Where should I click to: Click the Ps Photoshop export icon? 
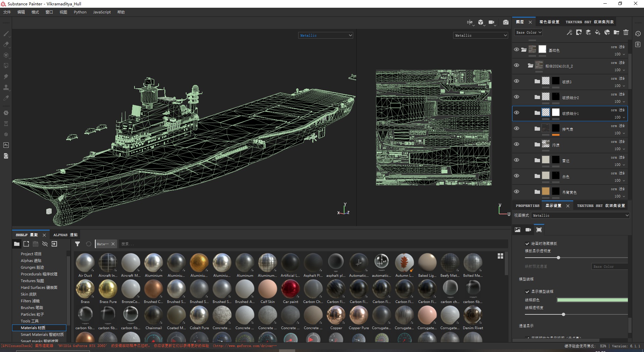6,145
